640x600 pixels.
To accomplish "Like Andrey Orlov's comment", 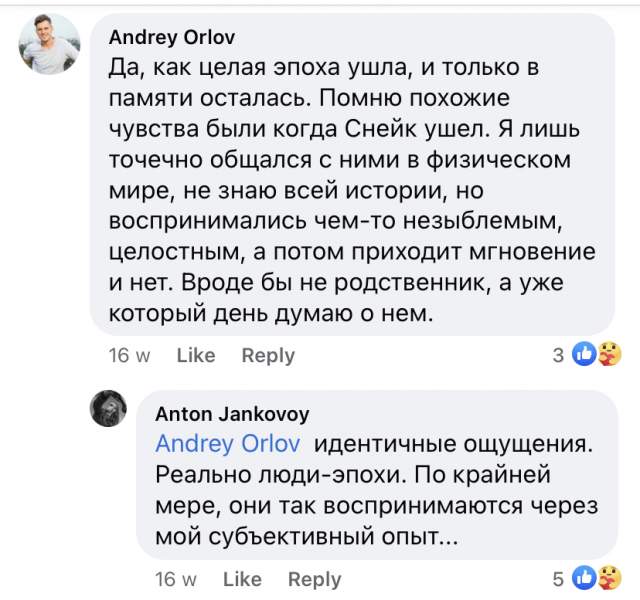I will coord(196,355).
